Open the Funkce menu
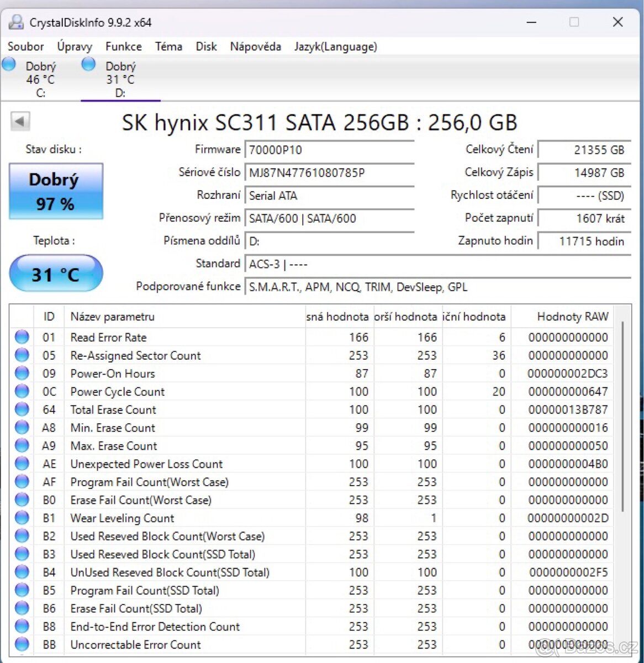Screen dimensions: 644x663 pos(124,46)
